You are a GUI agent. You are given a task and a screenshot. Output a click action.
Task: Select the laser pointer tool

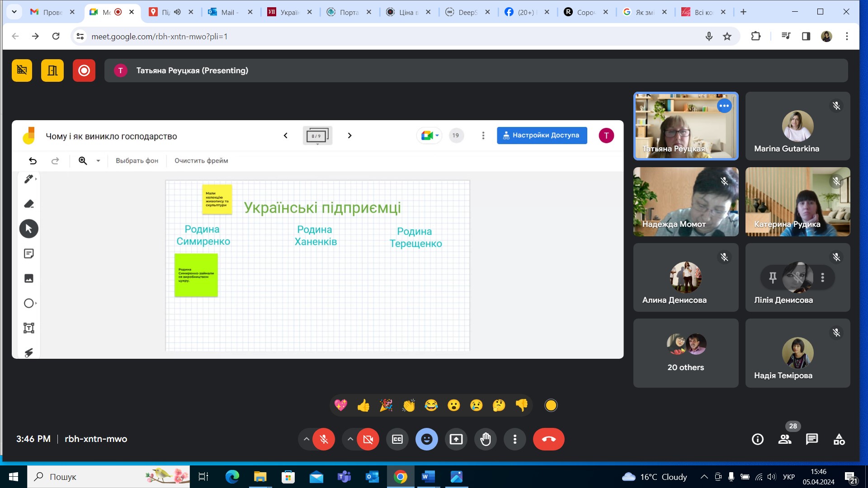29,352
